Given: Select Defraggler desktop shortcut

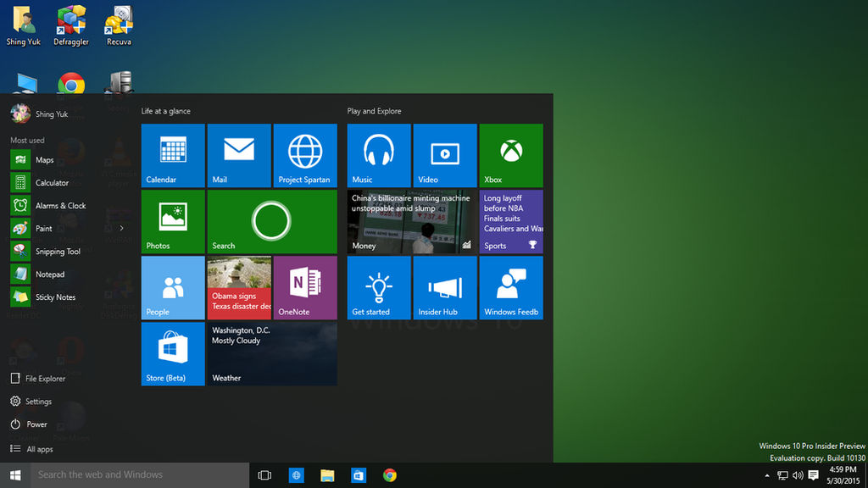Looking at the screenshot, I should coord(71,26).
